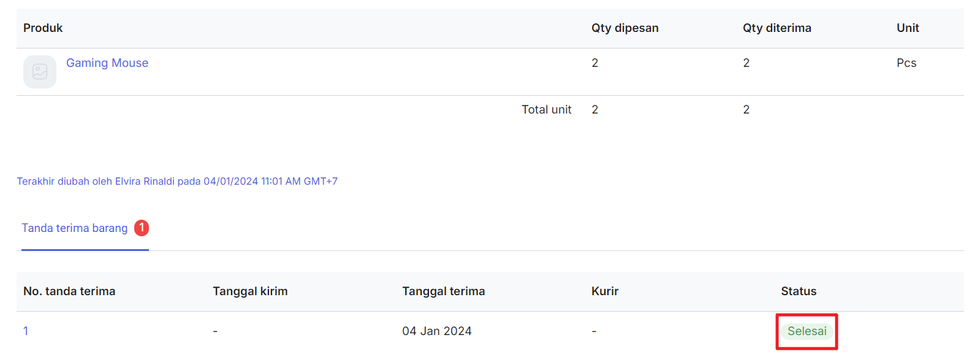Viewport: 980px width, 359px height.
Task: Click the Qty diterima column header
Action: [x=777, y=28]
